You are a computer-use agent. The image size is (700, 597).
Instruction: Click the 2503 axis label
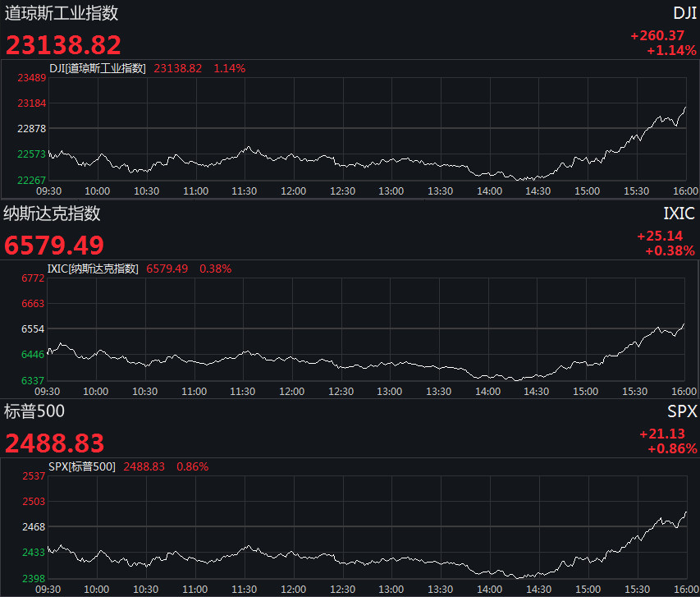(x=34, y=502)
